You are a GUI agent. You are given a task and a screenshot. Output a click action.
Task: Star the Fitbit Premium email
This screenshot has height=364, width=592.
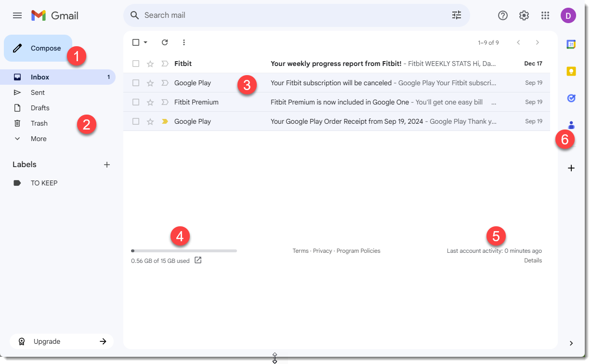[x=150, y=102]
